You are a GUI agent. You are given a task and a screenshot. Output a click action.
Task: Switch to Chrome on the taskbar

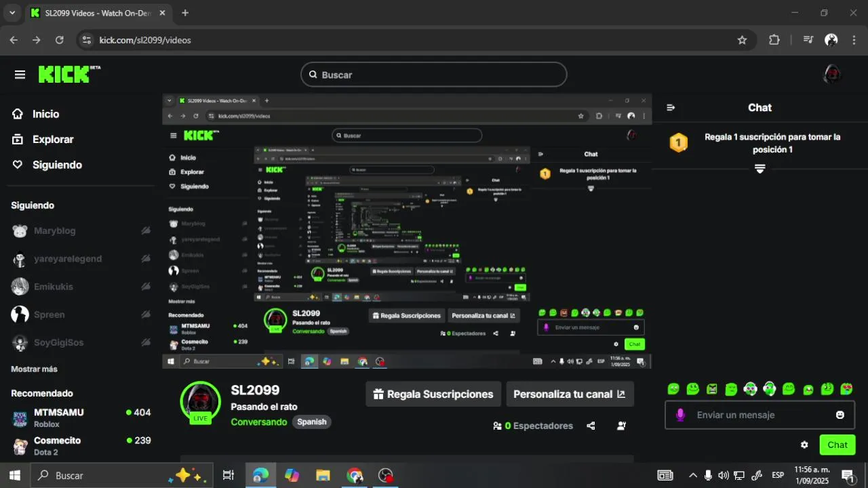tap(355, 475)
